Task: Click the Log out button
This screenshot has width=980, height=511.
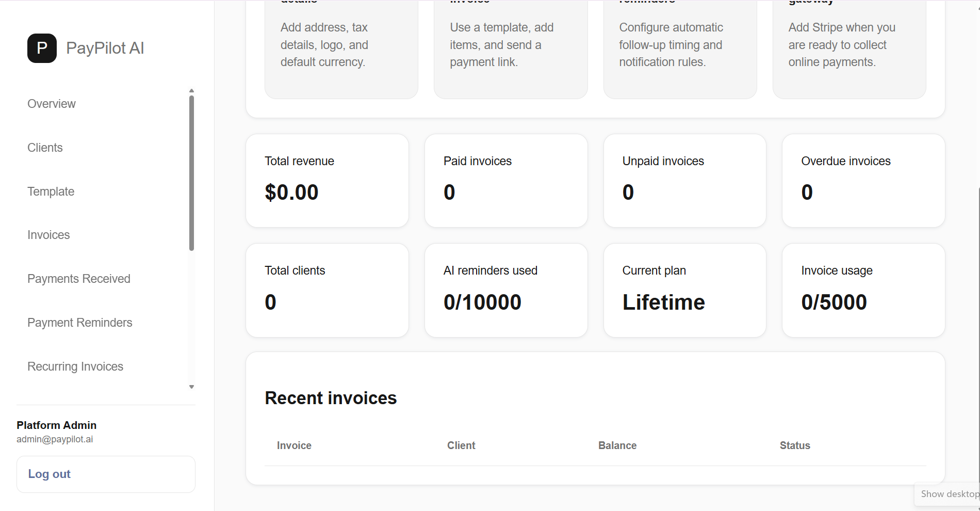Action: tap(106, 474)
